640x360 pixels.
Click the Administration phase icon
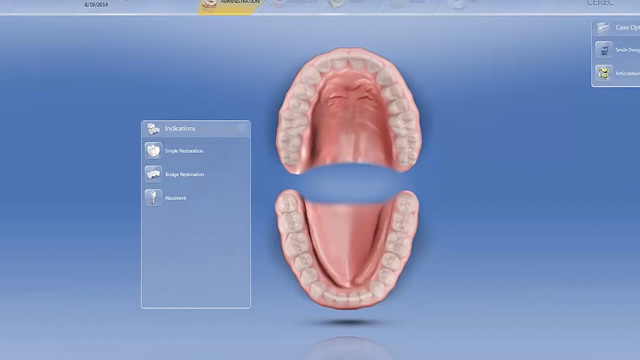click(209, 4)
